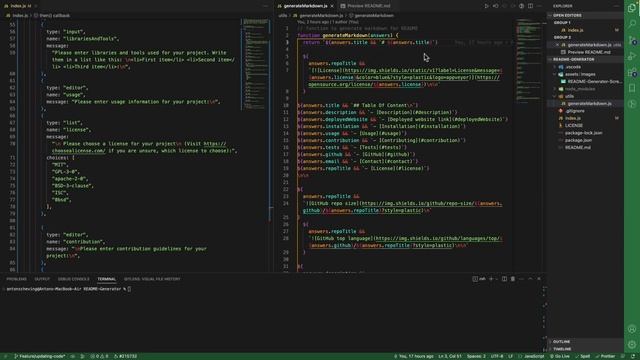
Task: Click the Ln 3, Col 51 position indicator
Action: click(450, 356)
